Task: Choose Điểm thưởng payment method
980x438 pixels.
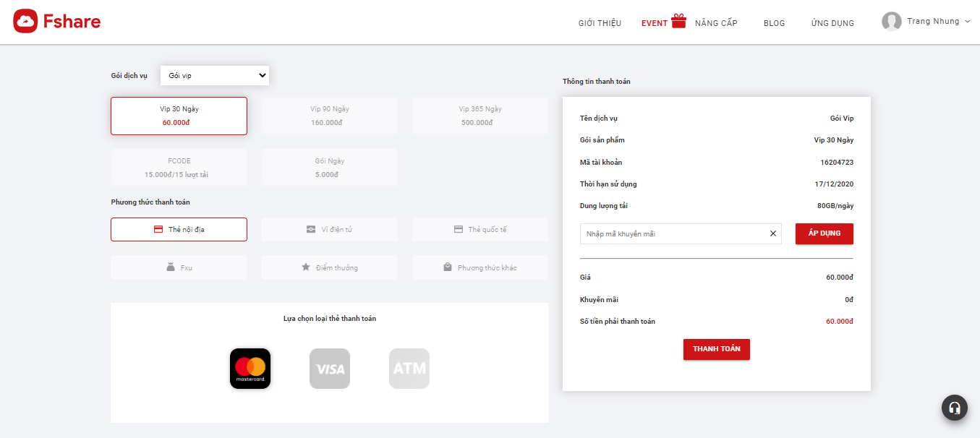Action: (330, 267)
